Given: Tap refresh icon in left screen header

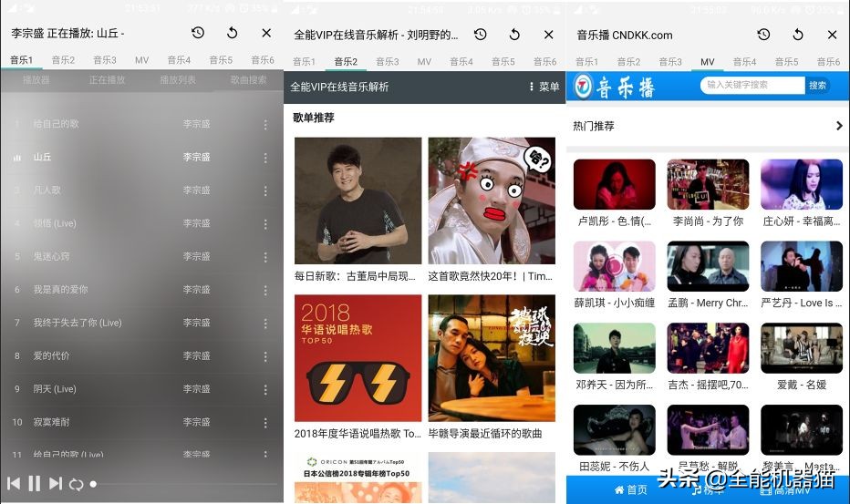Looking at the screenshot, I should click(232, 33).
